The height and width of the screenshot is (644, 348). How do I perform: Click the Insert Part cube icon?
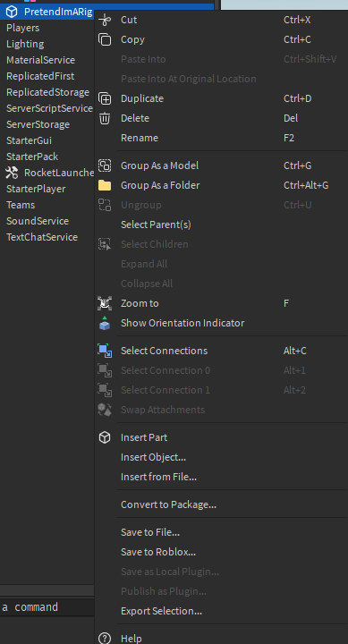105,437
